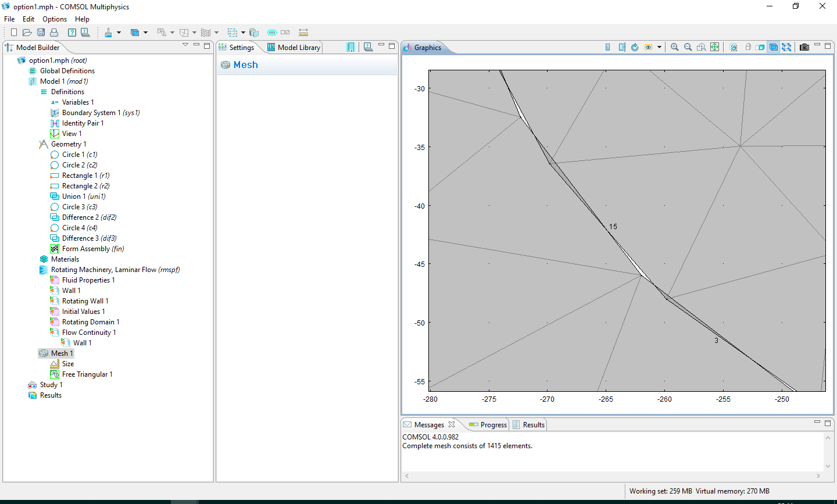Viewport: 837px width, 504px height.
Task: Switch to the Progress tab
Action: pyautogui.click(x=488, y=425)
